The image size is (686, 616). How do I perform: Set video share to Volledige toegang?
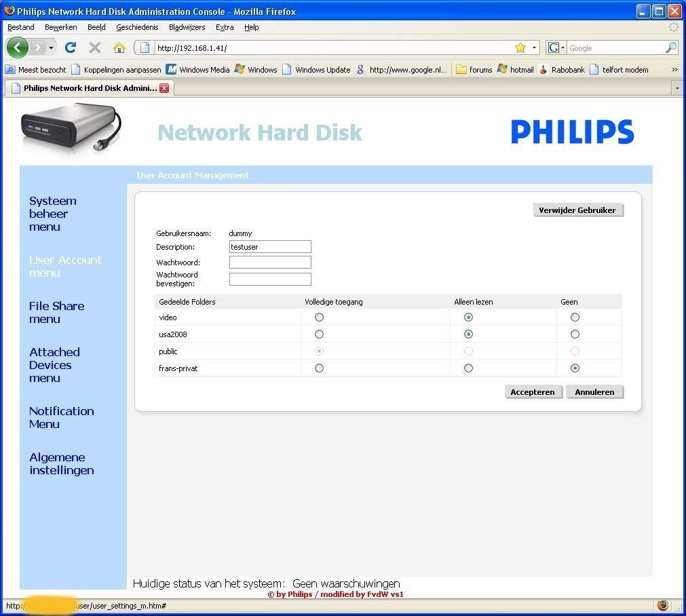(x=319, y=317)
